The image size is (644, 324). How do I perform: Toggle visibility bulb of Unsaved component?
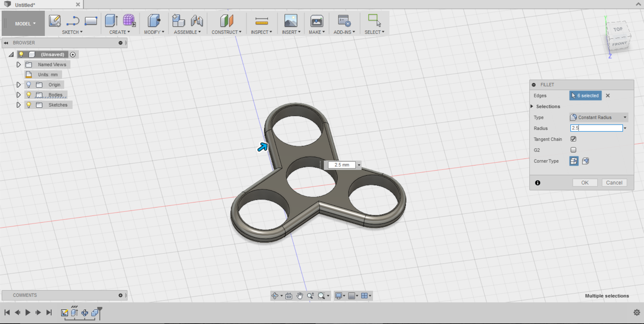tap(21, 54)
